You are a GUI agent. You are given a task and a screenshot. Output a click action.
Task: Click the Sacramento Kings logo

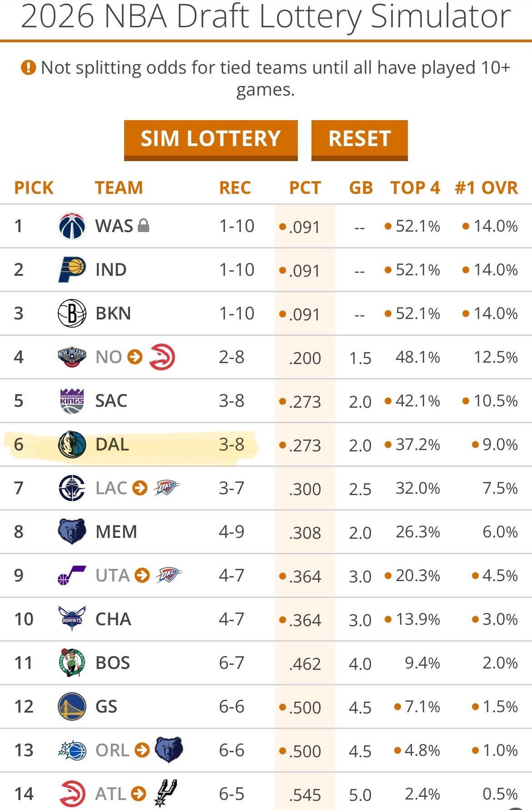(72, 400)
